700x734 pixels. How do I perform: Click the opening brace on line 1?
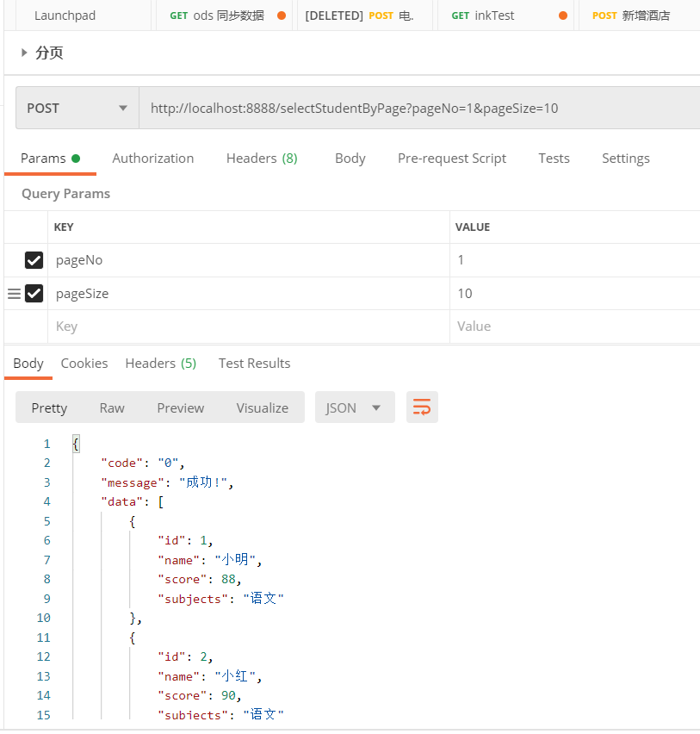(76, 444)
